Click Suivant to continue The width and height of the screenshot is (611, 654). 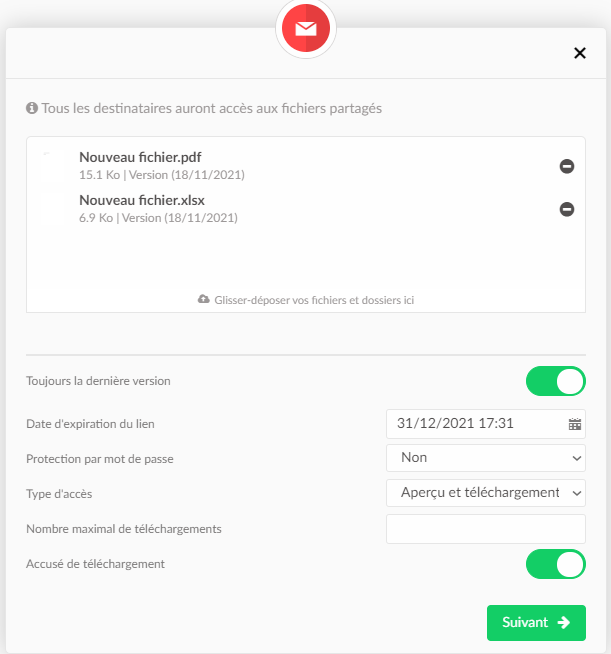[x=536, y=623]
